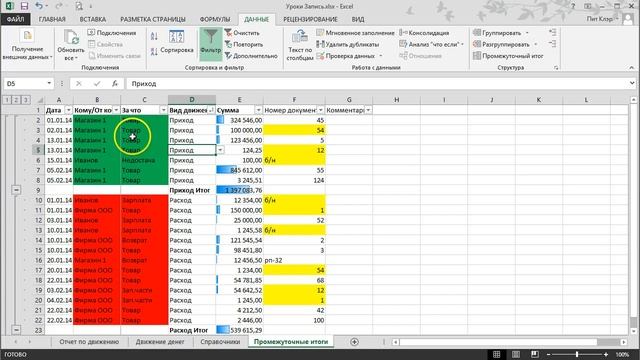The height and width of the screenshot is (360, 640).
Task: Select column D header
Action: [x=192, y=100]
